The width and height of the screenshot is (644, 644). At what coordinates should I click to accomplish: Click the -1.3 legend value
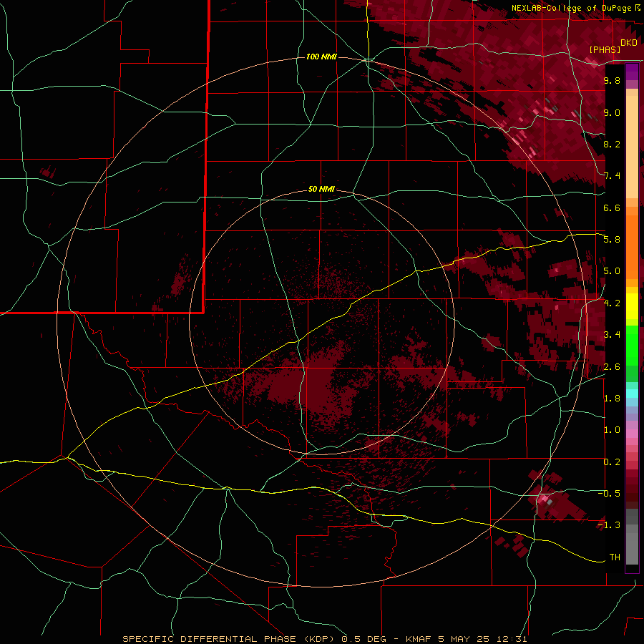click(x=610, y=525)
